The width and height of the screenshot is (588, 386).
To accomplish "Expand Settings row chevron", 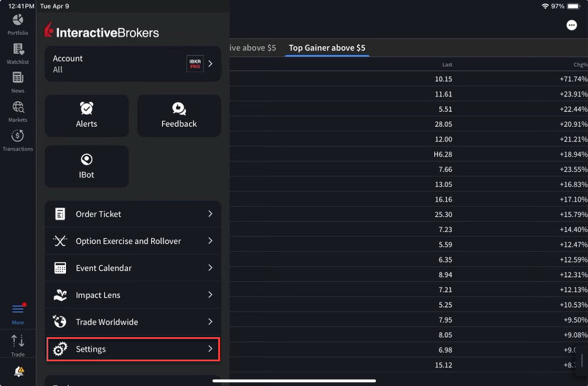I will 210,349.
